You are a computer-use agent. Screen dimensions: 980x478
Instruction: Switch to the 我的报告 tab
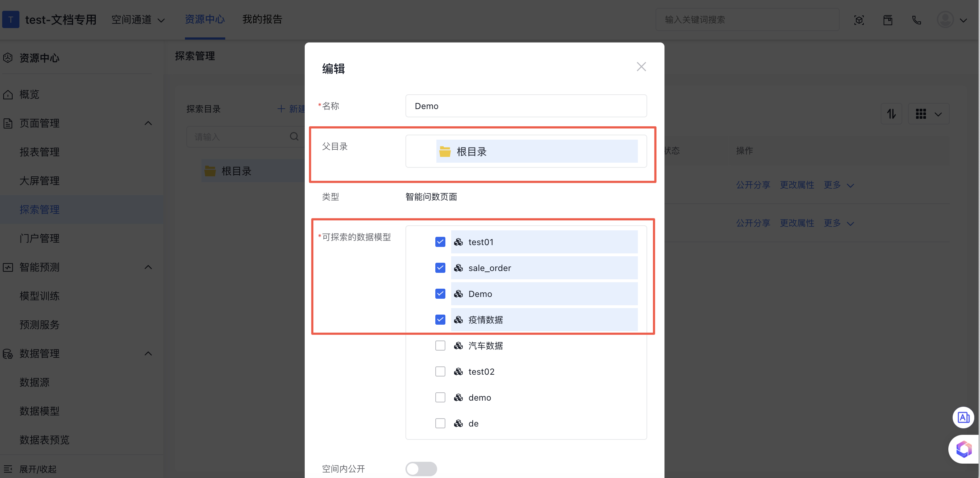(263, 19)
